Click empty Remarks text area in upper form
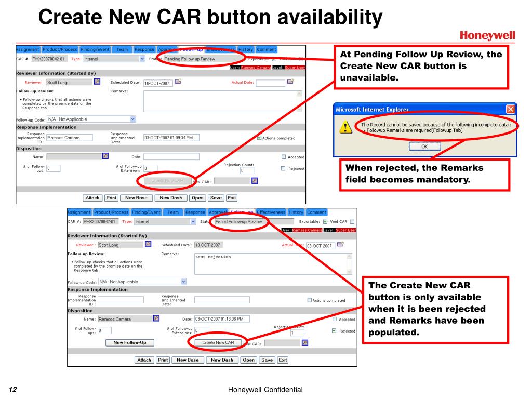The image size is (532, 399). coord(222,101)
